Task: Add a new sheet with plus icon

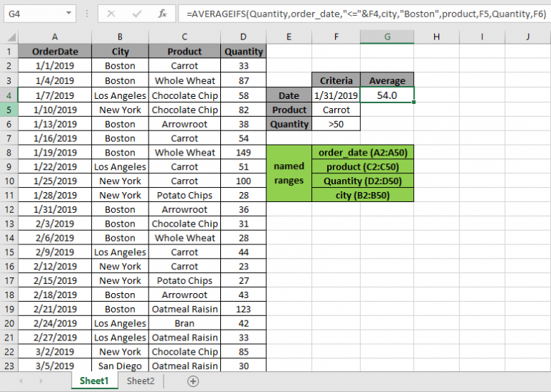Action: pyautogui.click(x=193, y=381)
